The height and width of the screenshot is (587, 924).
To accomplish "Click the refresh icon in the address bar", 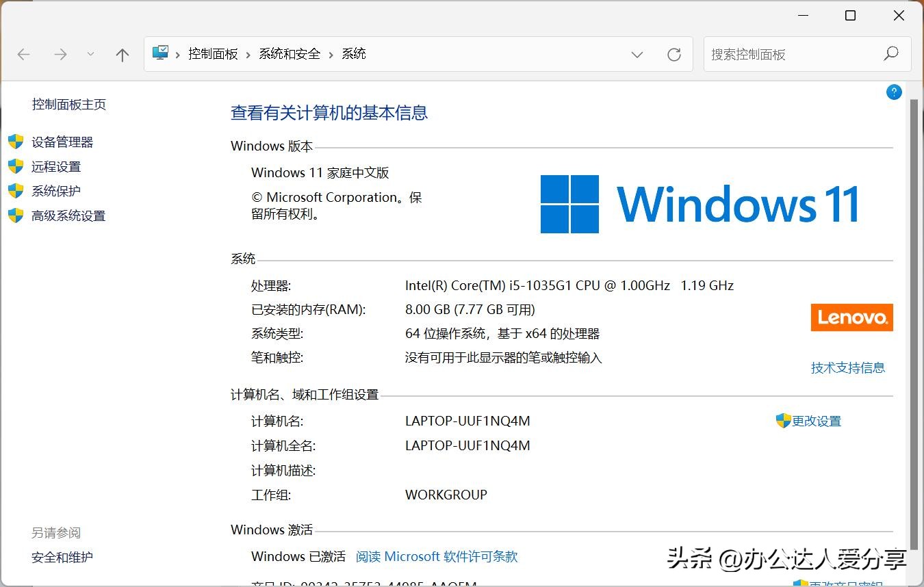I will tap(674, 54).
